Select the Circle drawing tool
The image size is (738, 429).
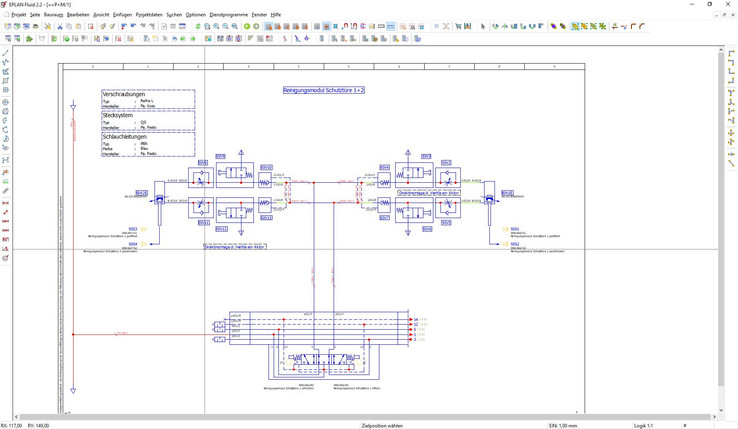coord(6,102)
